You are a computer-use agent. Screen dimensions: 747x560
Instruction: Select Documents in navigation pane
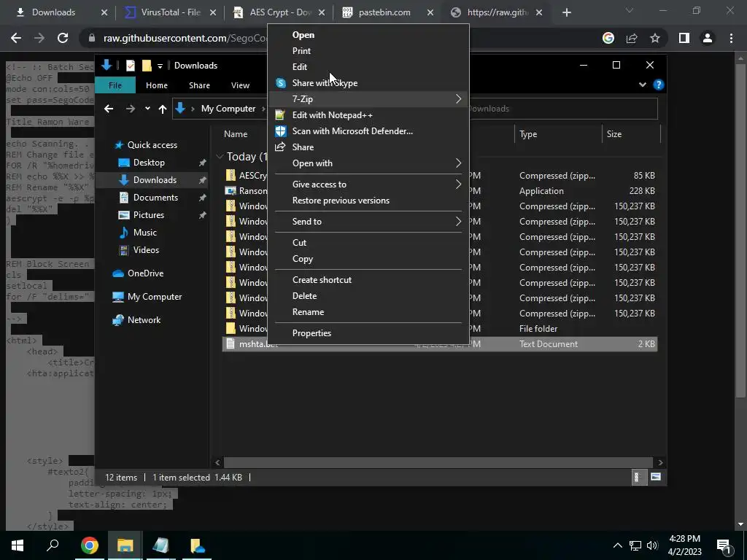click(148, 197)
